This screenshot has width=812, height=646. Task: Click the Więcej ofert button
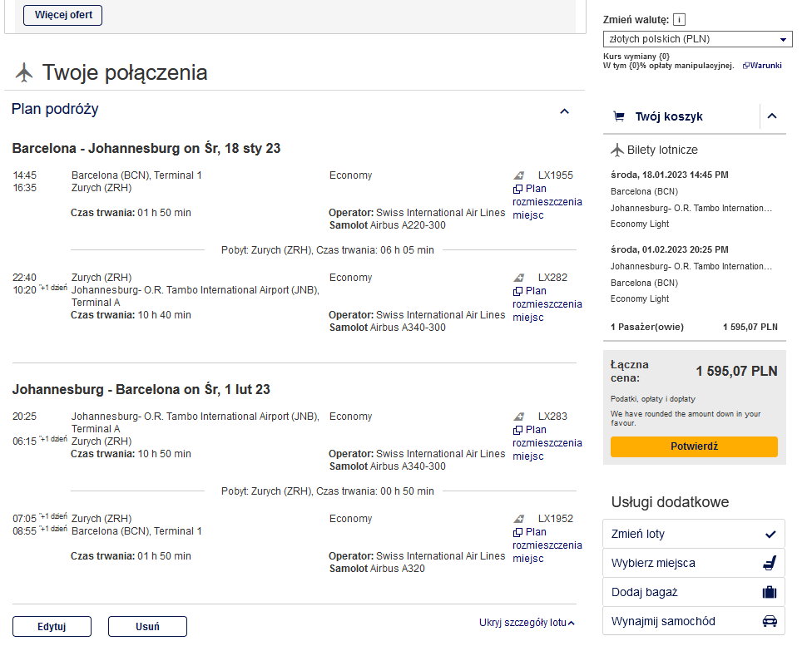pyautogui.click(x=62, y=15)
